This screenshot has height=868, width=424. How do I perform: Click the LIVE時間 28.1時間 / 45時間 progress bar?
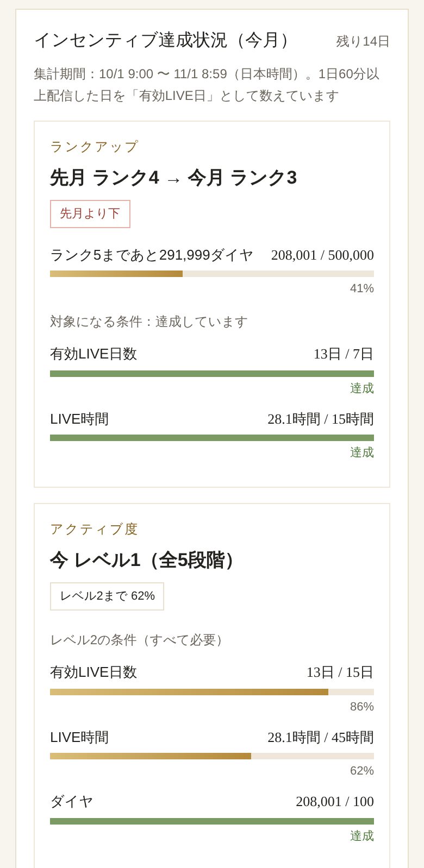[x=212, y=756]
